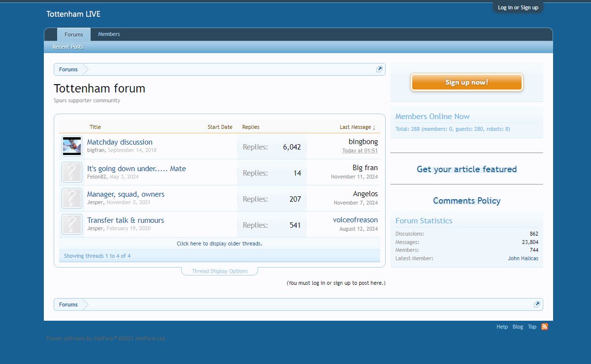View Big fran's profile in last message column
This screenshot has width=591, height=364.
[365, 168]
